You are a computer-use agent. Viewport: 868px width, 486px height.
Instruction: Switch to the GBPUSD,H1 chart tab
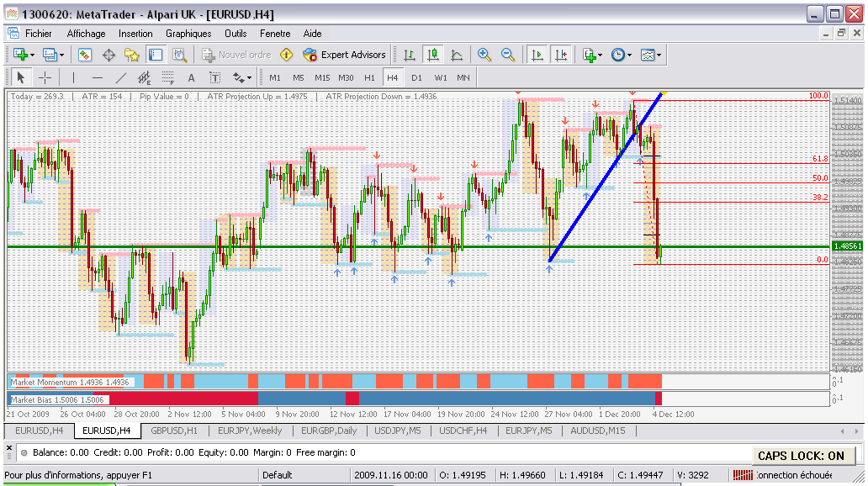click(x=174, y=431)
